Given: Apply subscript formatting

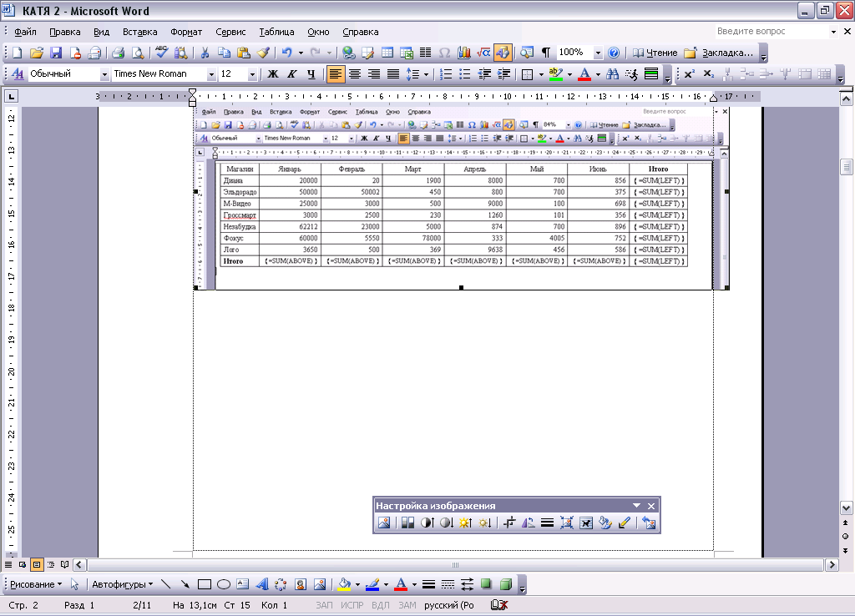Looking at the screenshot, I should click(708, 74).
